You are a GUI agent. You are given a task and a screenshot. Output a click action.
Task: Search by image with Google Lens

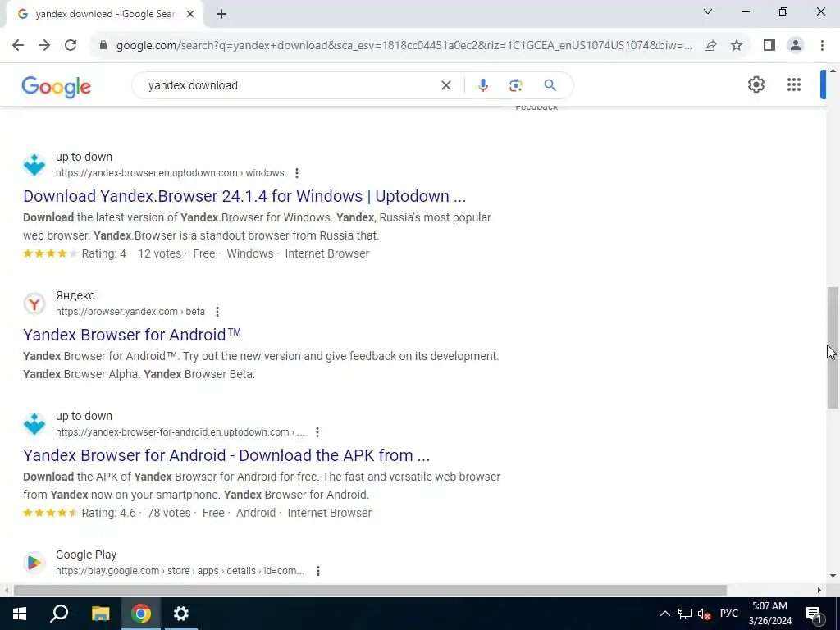515,85
